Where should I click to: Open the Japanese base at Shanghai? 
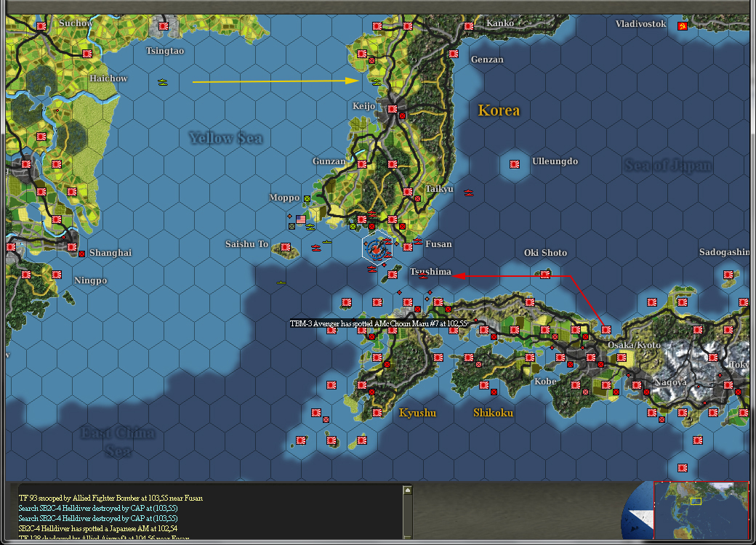[x=72, y=247]
